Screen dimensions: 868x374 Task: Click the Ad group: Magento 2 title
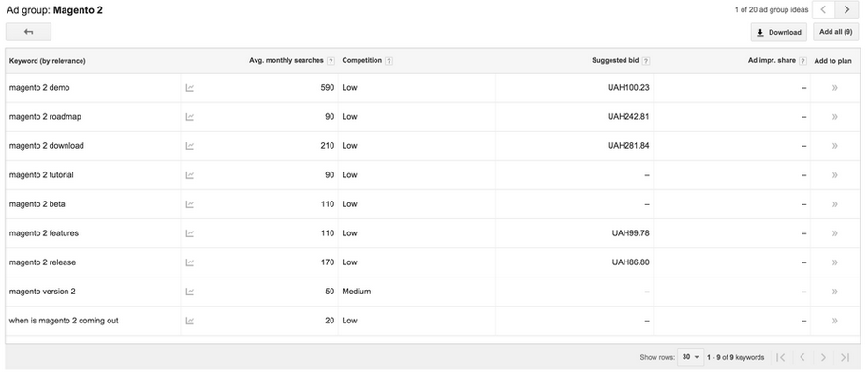[54, 10]
